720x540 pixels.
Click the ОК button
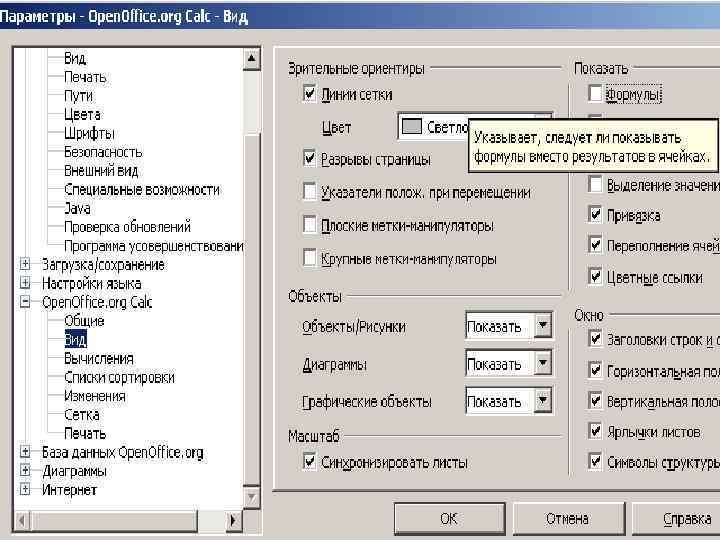[449, 518]
